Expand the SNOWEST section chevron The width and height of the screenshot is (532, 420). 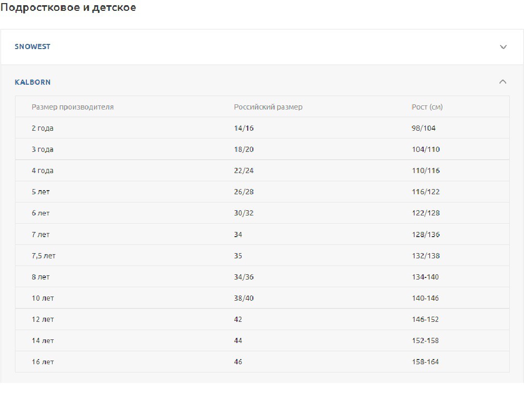coord(503,47)
